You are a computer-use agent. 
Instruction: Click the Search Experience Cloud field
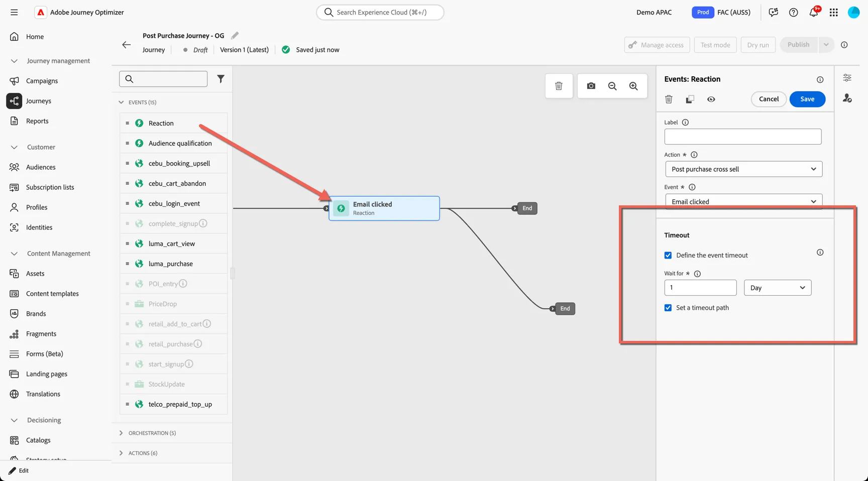[x=380, y=12]
